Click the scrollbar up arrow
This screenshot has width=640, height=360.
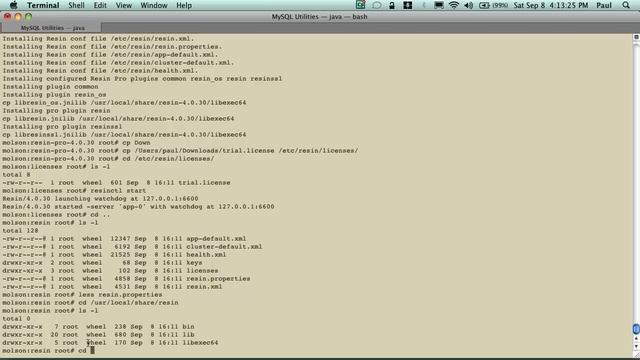coord(636,339)
